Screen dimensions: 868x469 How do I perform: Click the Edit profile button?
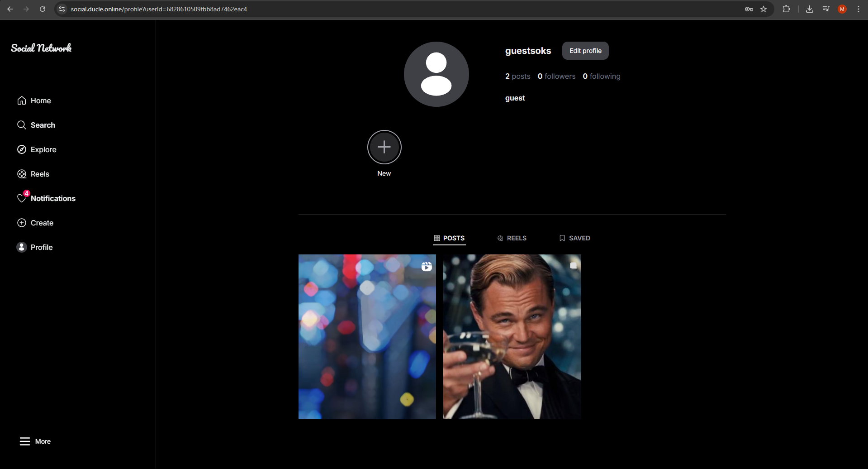(x=585, y=51)
